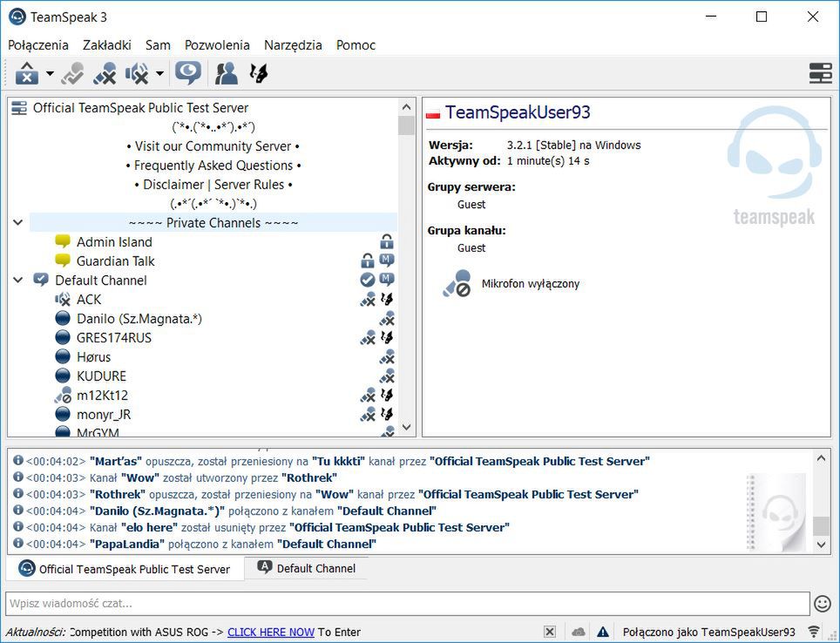This screenshot has height=643, width=840.
Task: Click the Disclaimer | Server Rules entry
Action: 213,185
